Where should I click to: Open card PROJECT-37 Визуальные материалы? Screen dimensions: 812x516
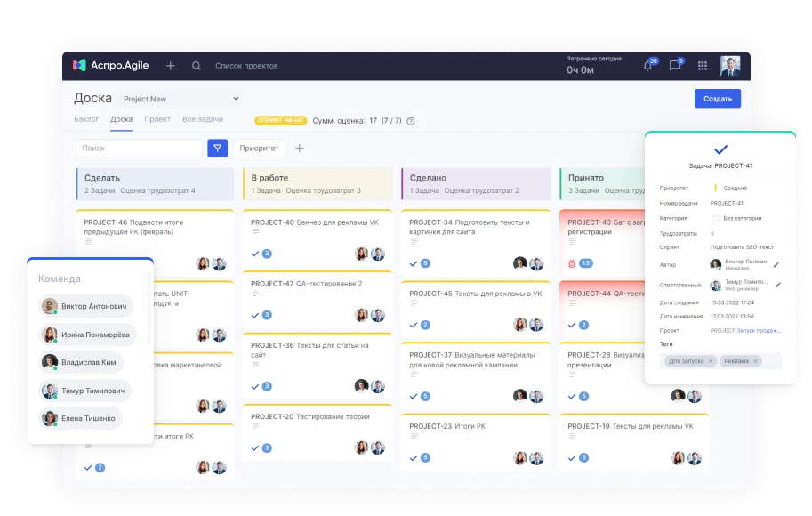point(476,375)
